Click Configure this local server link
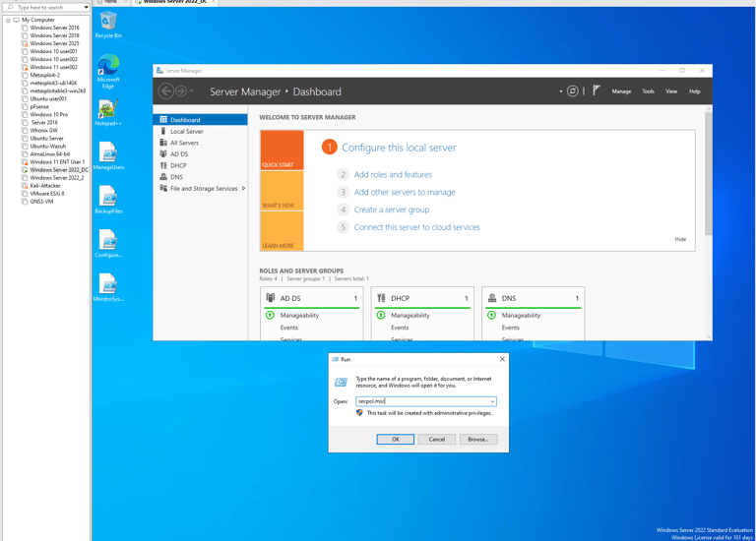Screen dimensions: 756x541 click(399, 148)
